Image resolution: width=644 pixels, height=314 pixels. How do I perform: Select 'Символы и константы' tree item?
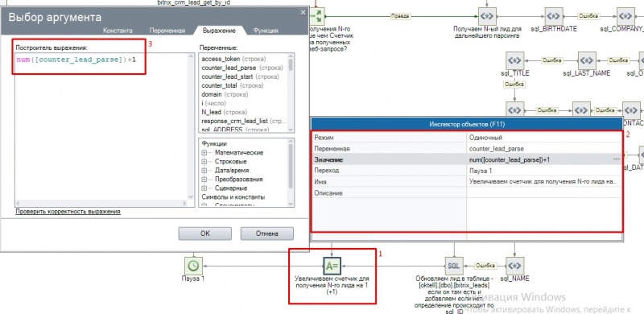pyautogui.click(x=233, y=197)
